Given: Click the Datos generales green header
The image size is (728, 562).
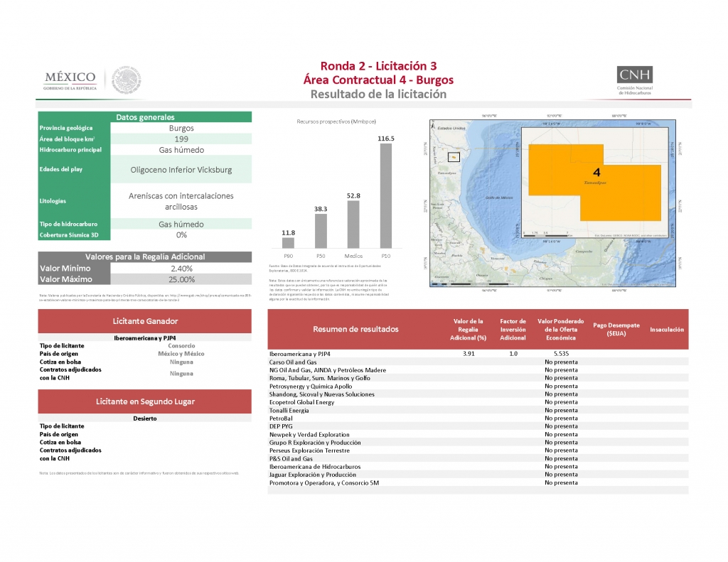Looking at the screenshot, I should (x=145, y=117).
